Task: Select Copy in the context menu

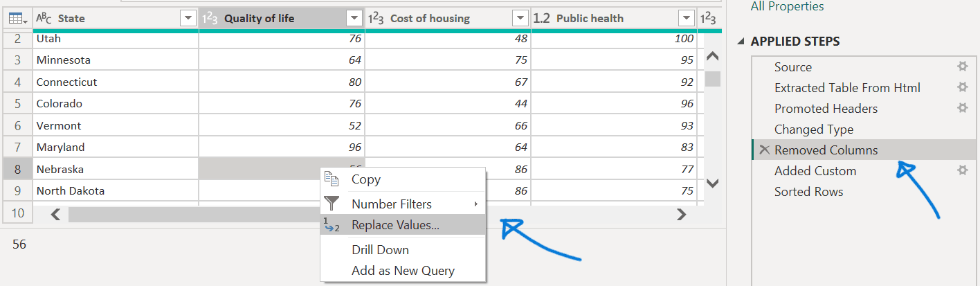Action: click(365, 179)
